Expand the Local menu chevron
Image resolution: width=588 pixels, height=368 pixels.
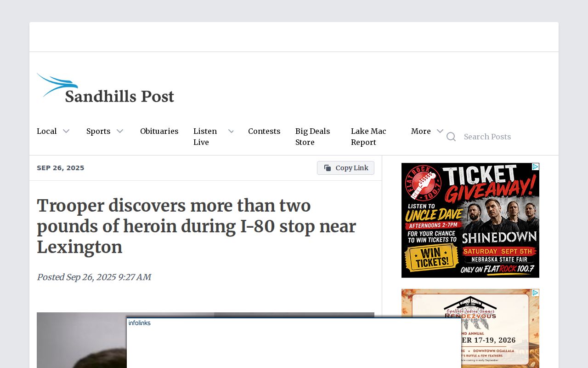point(66,131)
